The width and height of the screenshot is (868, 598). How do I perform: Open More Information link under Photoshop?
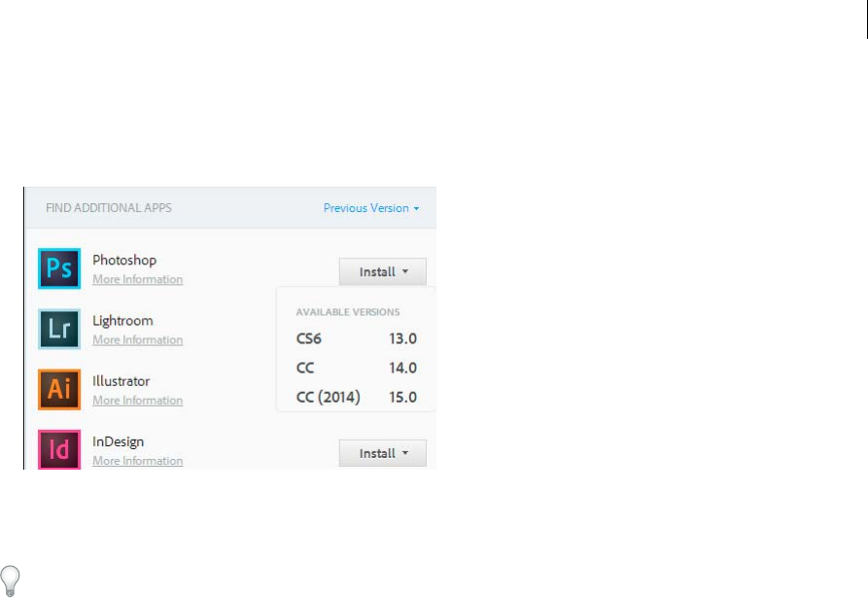(137, 279)
